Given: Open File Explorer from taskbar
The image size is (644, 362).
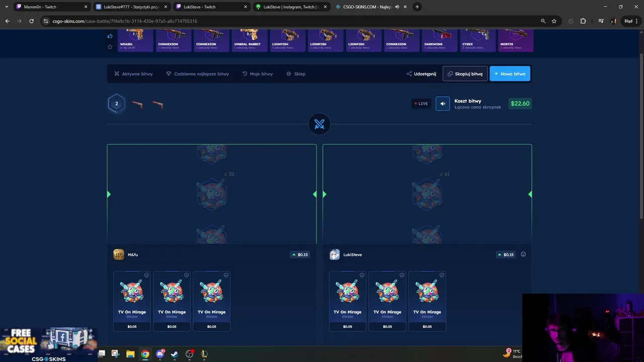Looking at the screenshot, I should click(130, 354).
